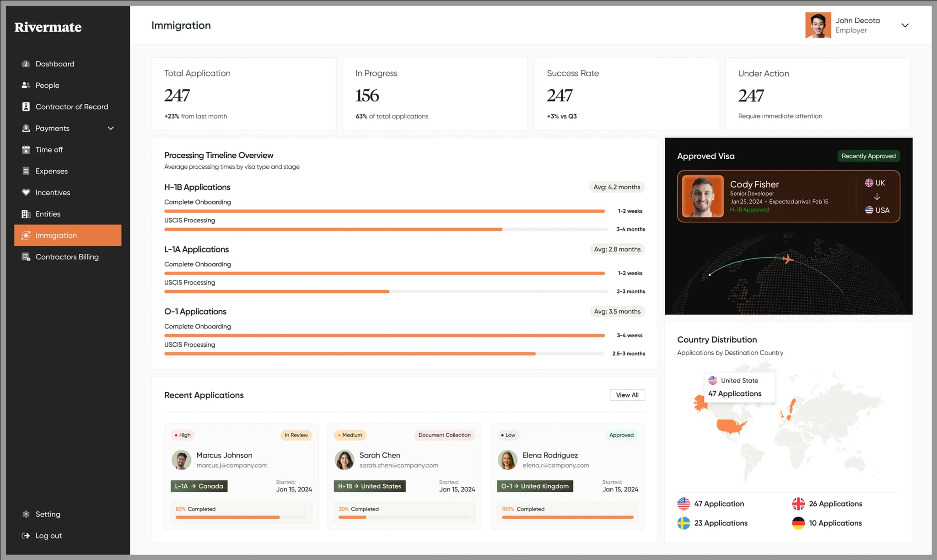Image resolution: width=937 pixels, height=560 pixels.
Task: Open the Setting gear in the sidebar
Action: coord(26,514)
